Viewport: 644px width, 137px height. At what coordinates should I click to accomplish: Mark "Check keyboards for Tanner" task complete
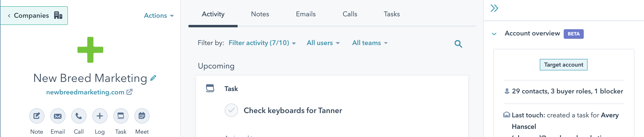(231, 110)
